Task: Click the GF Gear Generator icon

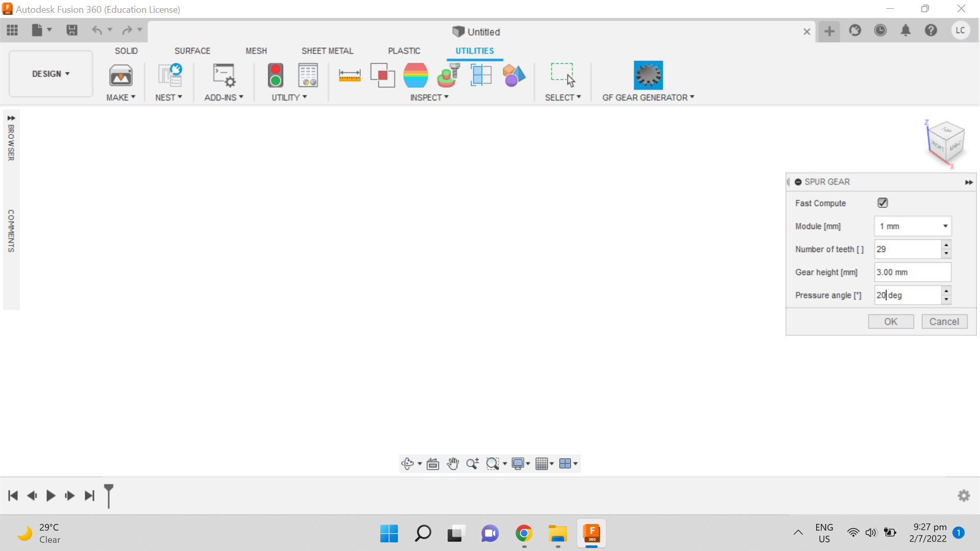Action: (648, 75)
